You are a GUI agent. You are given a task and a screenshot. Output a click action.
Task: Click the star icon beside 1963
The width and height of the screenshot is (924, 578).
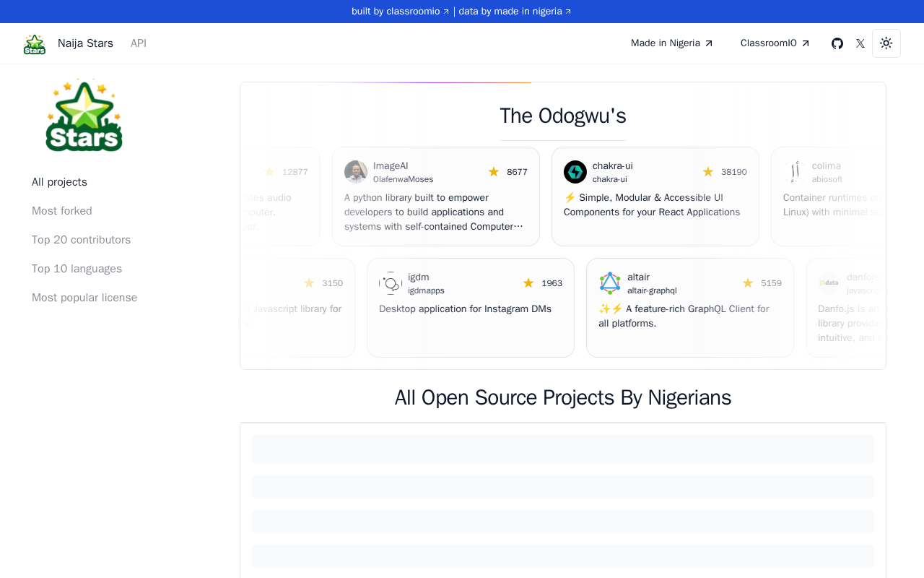click(528, 283)
